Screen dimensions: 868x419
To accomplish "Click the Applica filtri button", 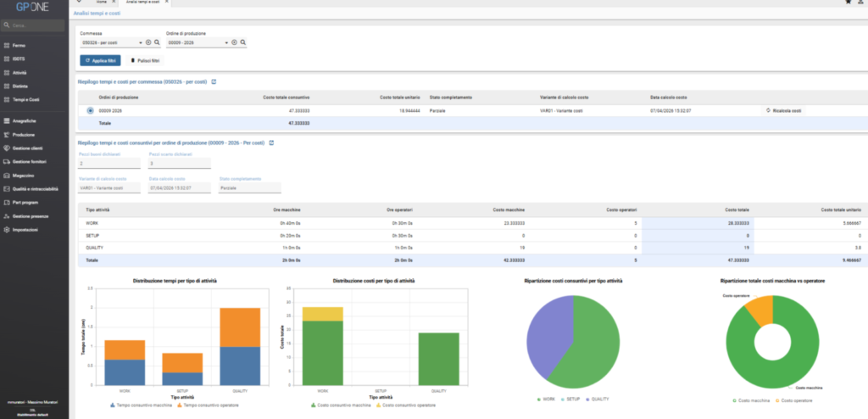I will [x=100, y=60].
